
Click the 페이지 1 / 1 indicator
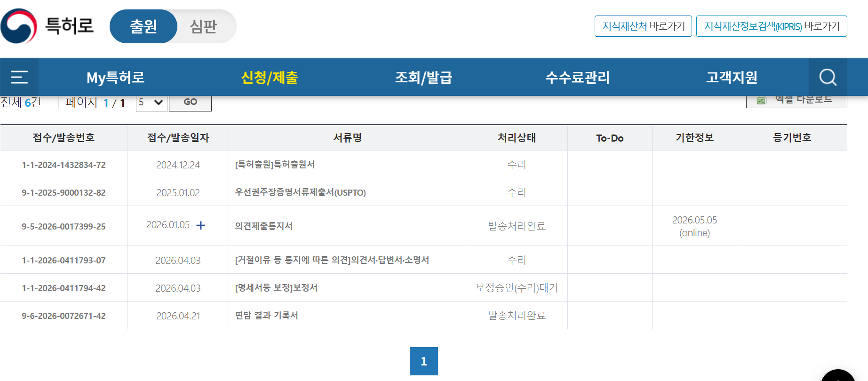pos(96,102)
